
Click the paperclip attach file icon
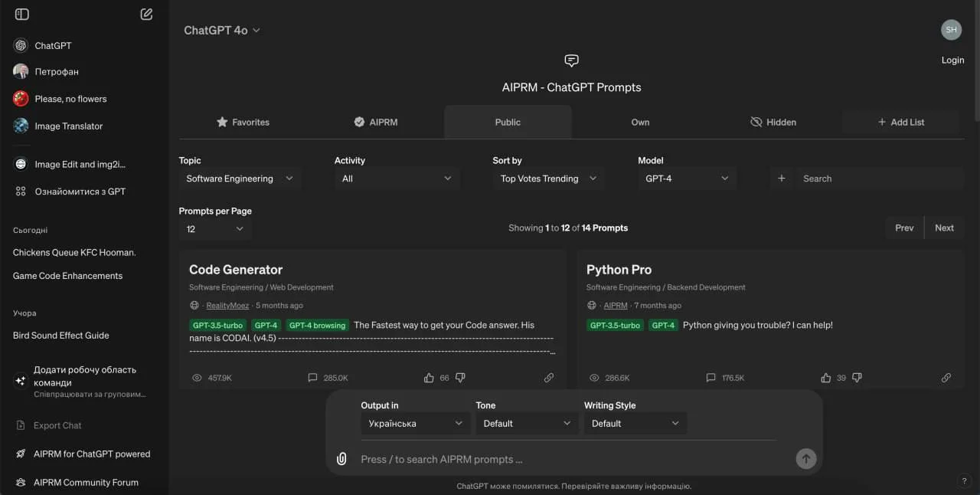point(342,459)
